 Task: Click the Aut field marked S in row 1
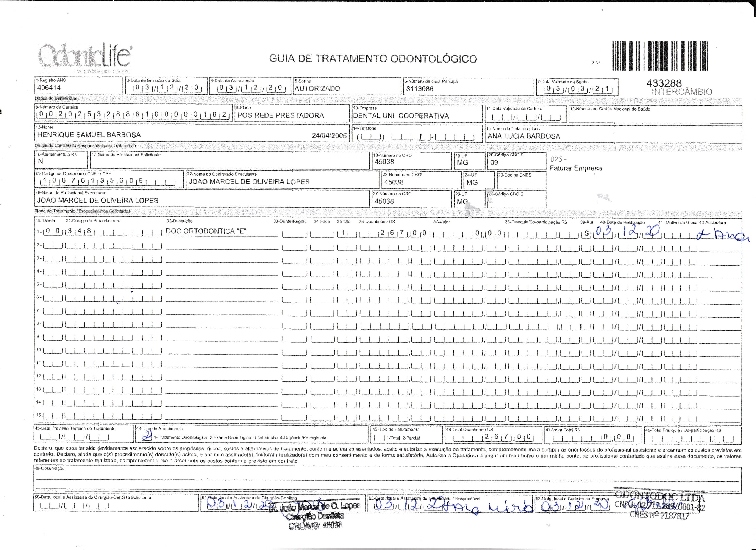(x=586, y=234)
